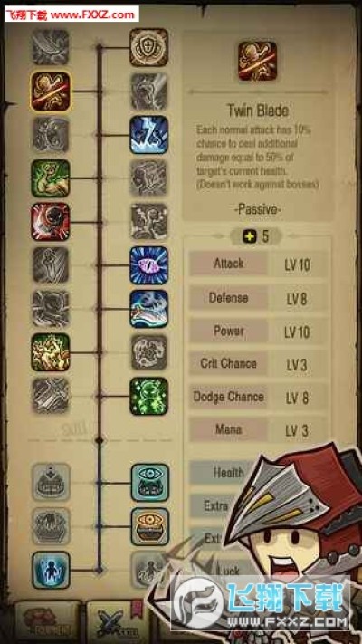
Task: Choose the blue lightning skill icon
Action: coord(149,135)
